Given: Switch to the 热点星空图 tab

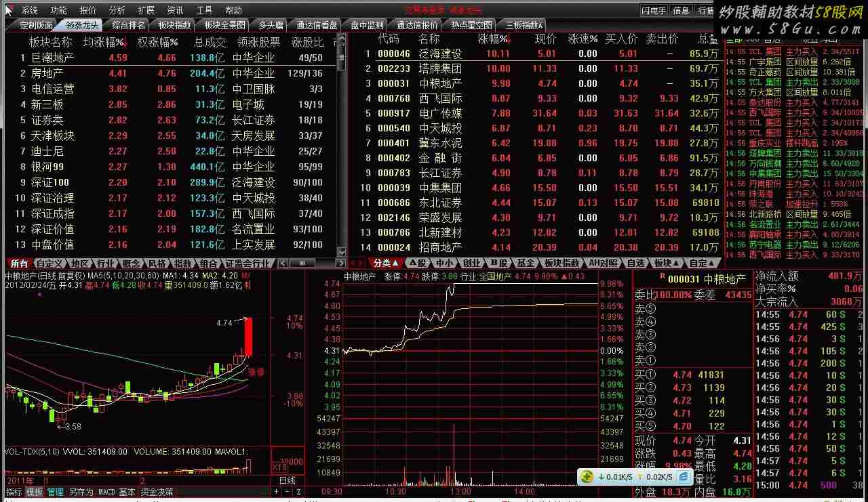Looking at the screenshot, I should point(472,25).
